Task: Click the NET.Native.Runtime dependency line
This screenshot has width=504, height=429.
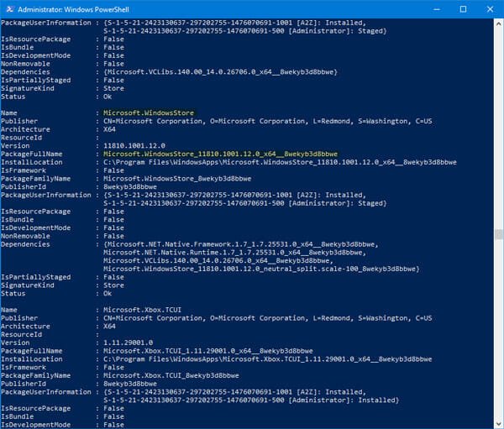Action: pos(234,253)
